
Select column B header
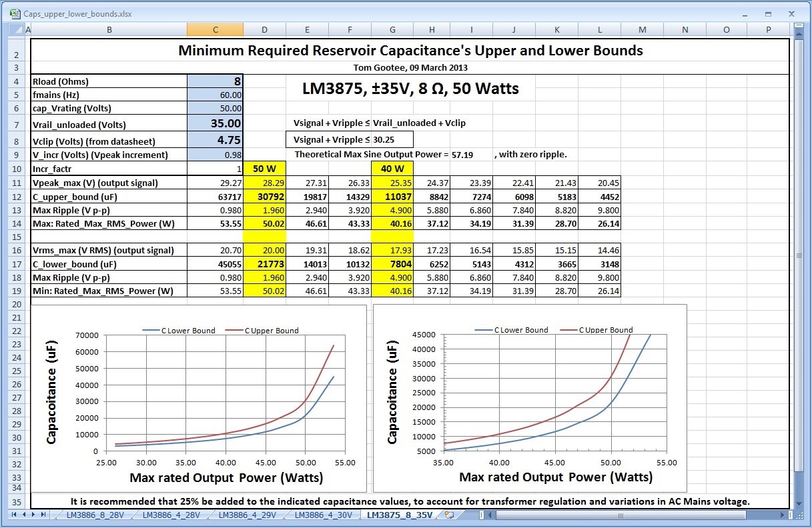tap(109, 29)
